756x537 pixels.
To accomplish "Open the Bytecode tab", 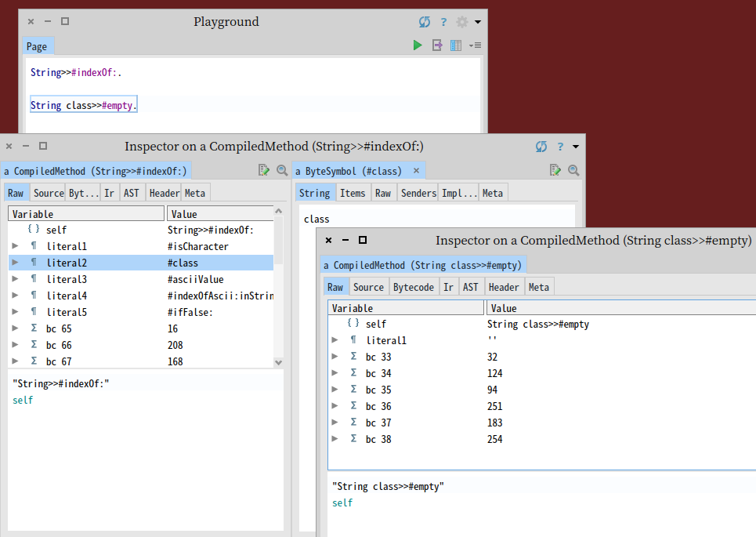I will click(413, 287).
